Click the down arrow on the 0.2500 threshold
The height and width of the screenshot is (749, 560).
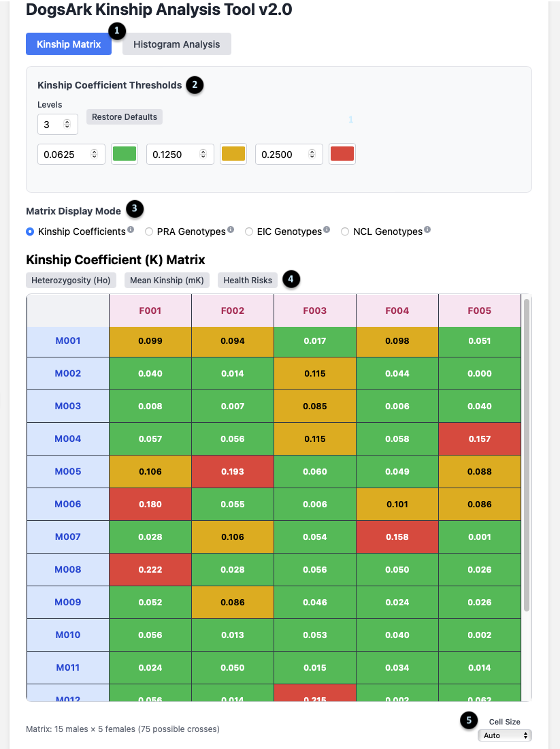pyautogui.click(x=312, y=157)
